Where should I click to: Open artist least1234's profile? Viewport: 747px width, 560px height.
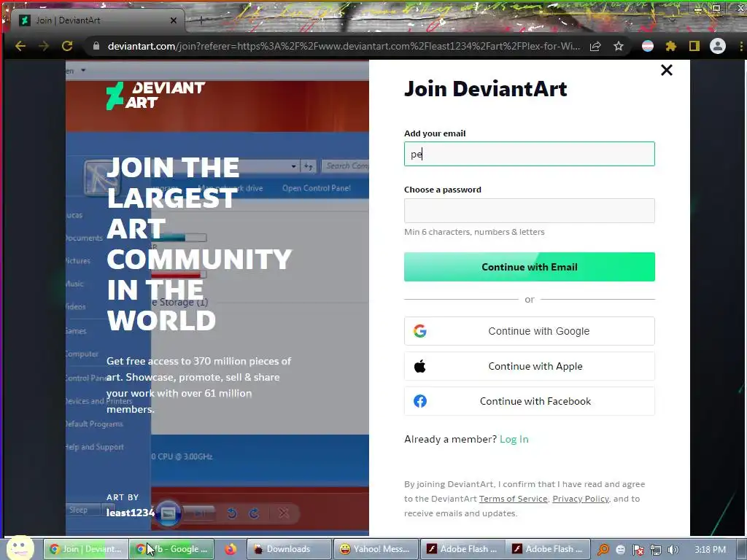pyautogui.click(x=131, y=513)
